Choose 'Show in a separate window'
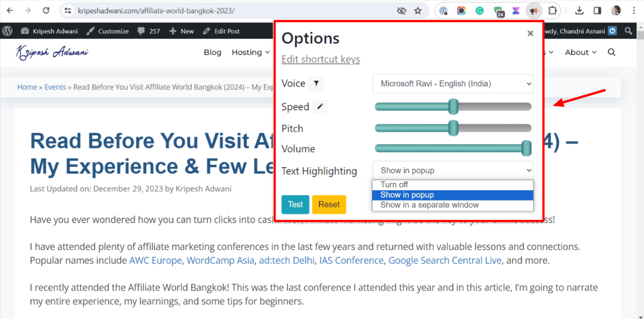 453,205
